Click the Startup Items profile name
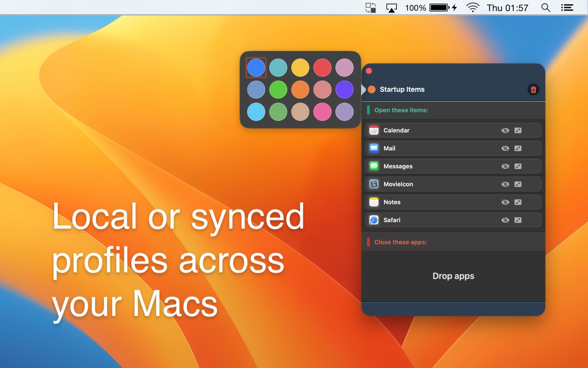This screenshot has width=588, height=368. (401, 89)
